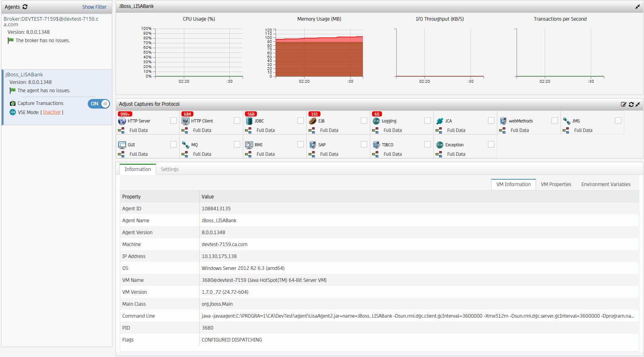Check the JMS checkbox
Viewport: 644px width, 357px height.
[x=618, y=120]
